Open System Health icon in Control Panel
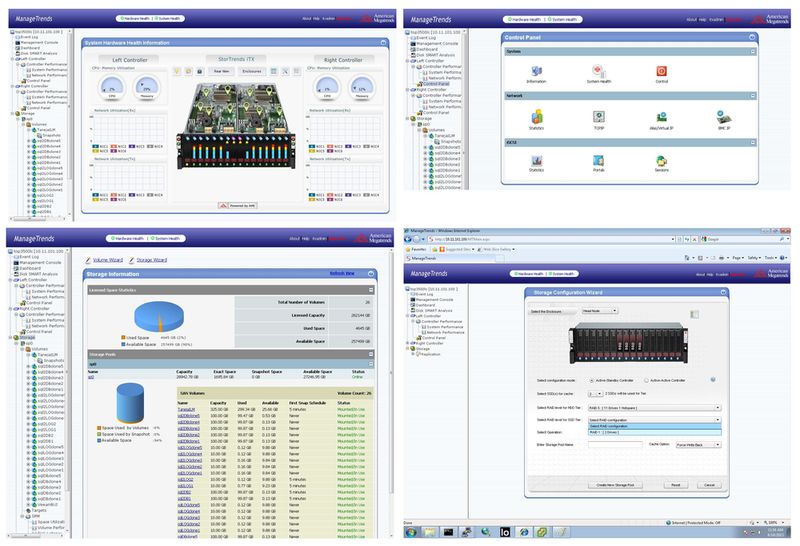This screenshot has width=800, height=546. 598,71
